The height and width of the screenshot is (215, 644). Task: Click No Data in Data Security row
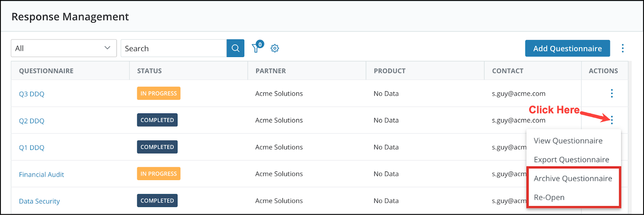pos(386,201)
